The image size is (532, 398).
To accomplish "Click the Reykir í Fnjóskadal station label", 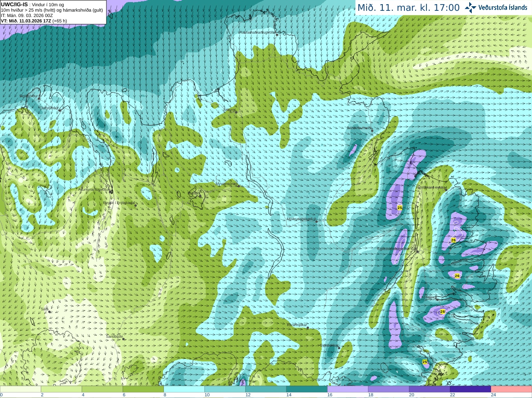I will click(119, 203).
